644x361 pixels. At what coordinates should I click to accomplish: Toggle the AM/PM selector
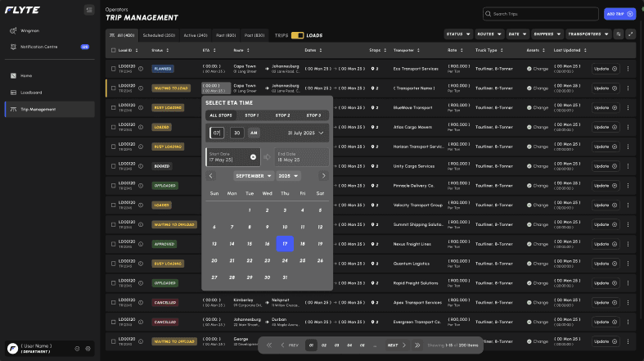254,133
